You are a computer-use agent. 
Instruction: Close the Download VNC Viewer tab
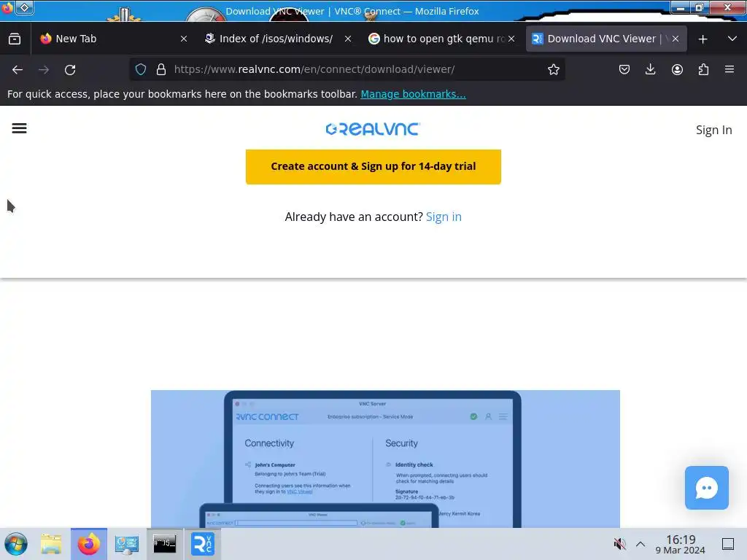676,39
